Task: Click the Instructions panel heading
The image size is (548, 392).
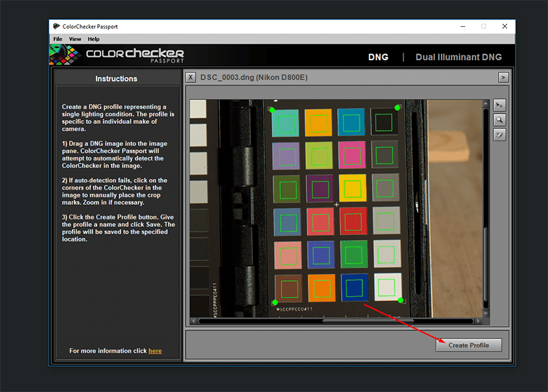Action: coord(116,79)
